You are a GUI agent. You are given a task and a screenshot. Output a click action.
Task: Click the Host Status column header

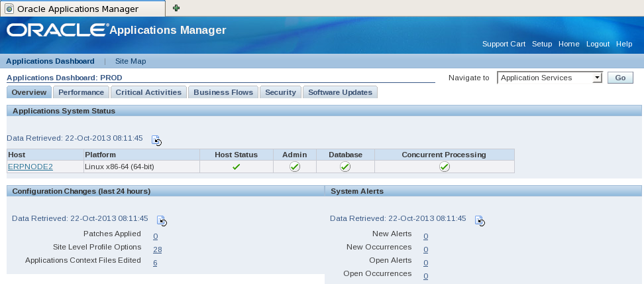236,155
